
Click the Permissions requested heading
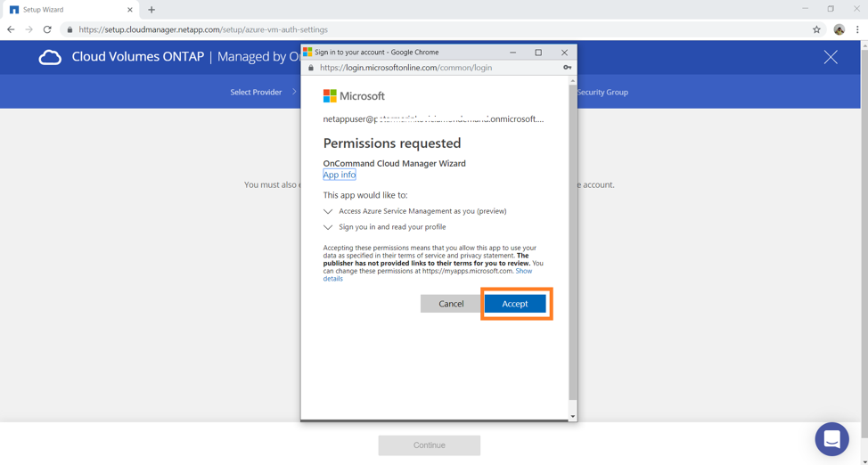[392, 143]
